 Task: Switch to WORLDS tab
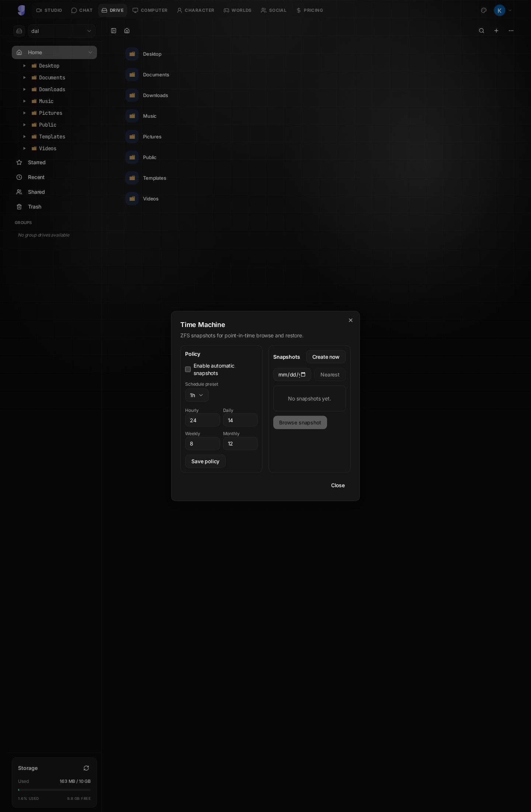pyautogui.click(x=237, y=10)
